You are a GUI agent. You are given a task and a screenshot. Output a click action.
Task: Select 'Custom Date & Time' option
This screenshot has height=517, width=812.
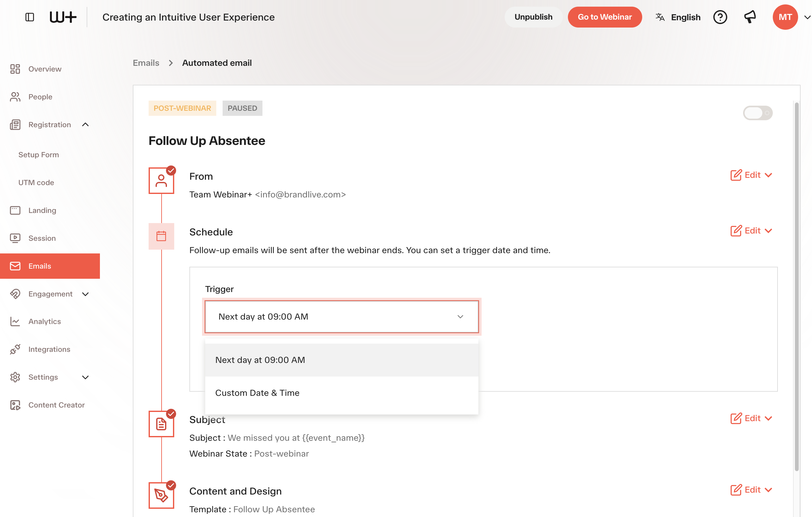(x=341, y=393)
